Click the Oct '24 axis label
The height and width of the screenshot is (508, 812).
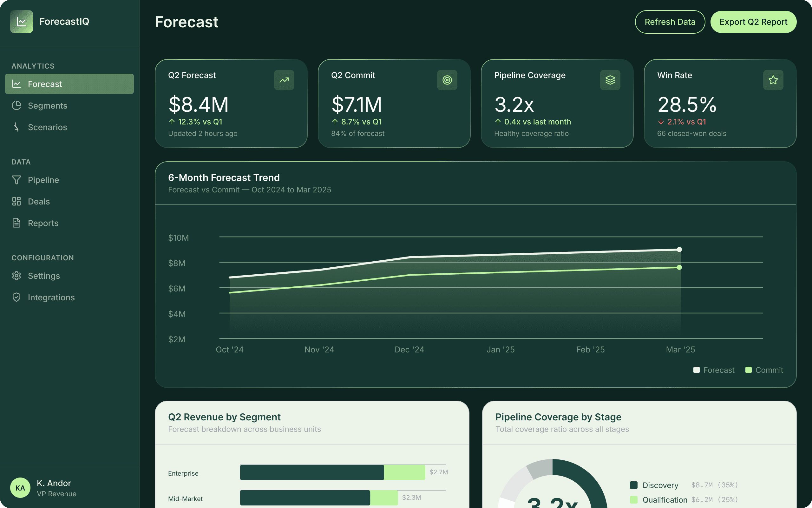tap(230, 350)
